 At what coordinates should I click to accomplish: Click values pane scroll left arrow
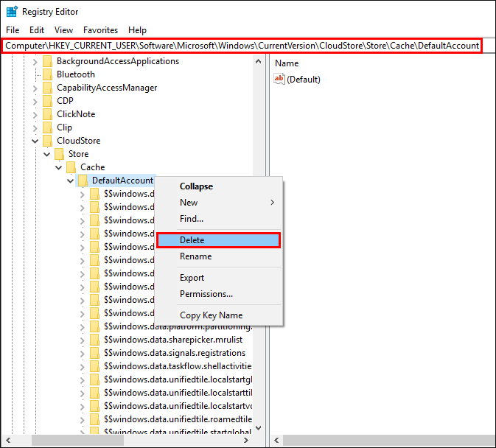[276, 441]
